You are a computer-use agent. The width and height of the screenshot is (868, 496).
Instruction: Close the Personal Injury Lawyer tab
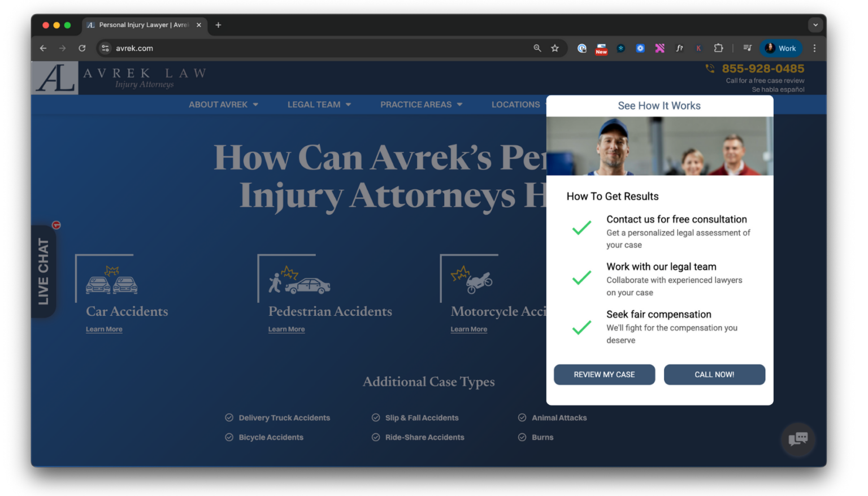199,25
